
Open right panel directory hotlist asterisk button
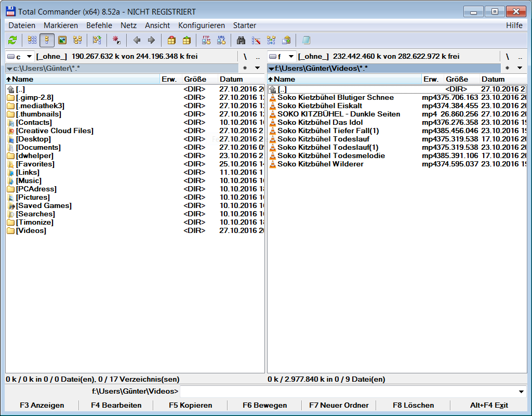coord(507,68)
